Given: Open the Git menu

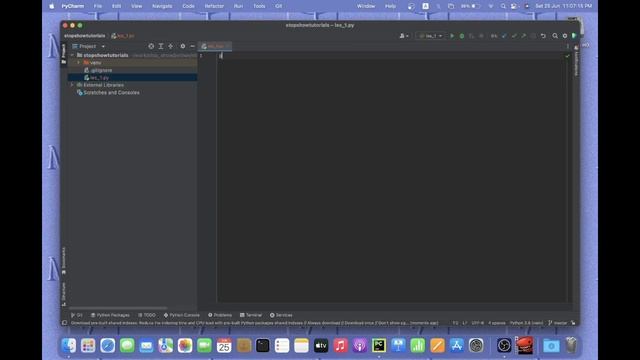Looking at the screenshot, I should (x=278, y=6).
